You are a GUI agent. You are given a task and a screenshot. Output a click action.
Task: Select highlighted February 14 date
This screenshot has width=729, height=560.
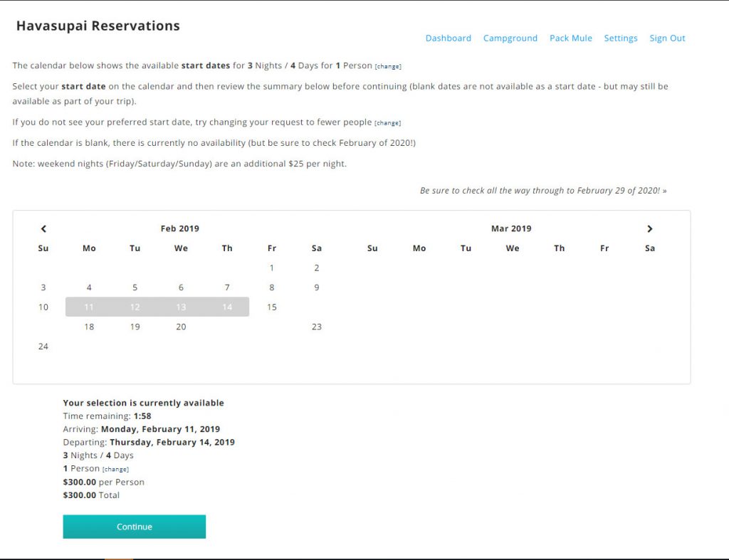[x=227, y=307]
